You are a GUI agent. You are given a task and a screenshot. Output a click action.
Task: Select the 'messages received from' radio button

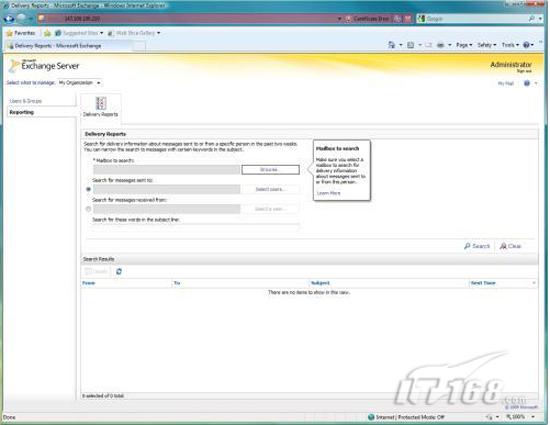pos(88,209)
